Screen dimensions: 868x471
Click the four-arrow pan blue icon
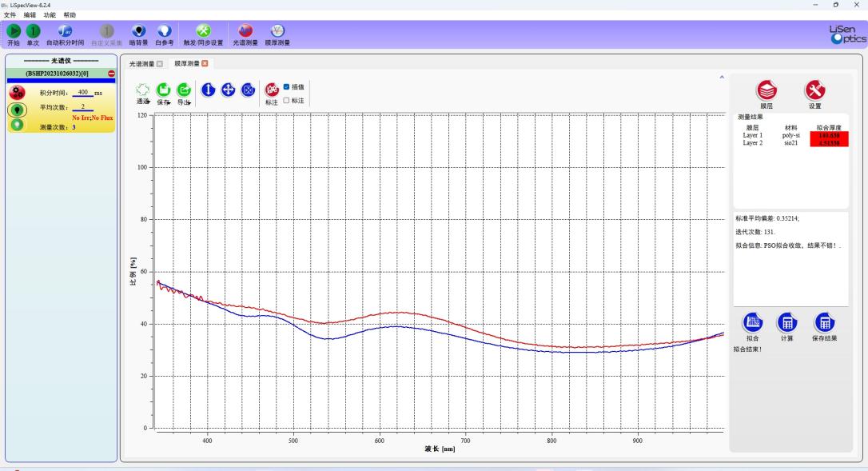click(228, 90)
